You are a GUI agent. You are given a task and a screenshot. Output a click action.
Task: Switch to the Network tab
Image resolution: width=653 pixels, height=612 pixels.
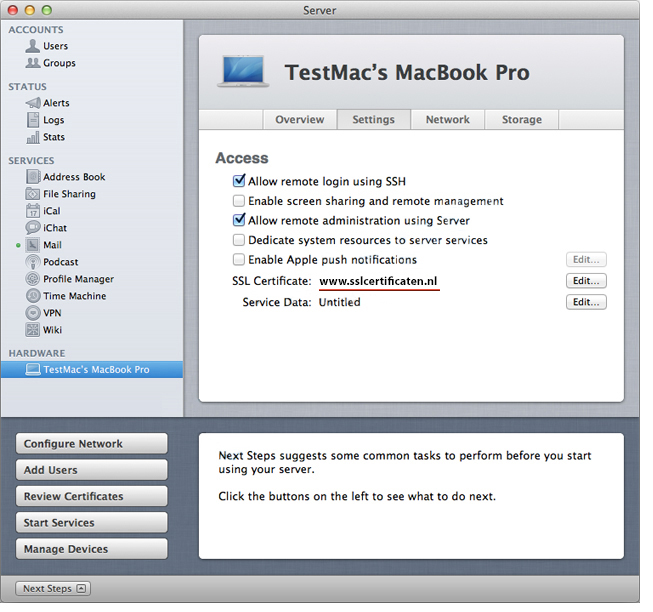pyautogui.click(x=447, y=120)
